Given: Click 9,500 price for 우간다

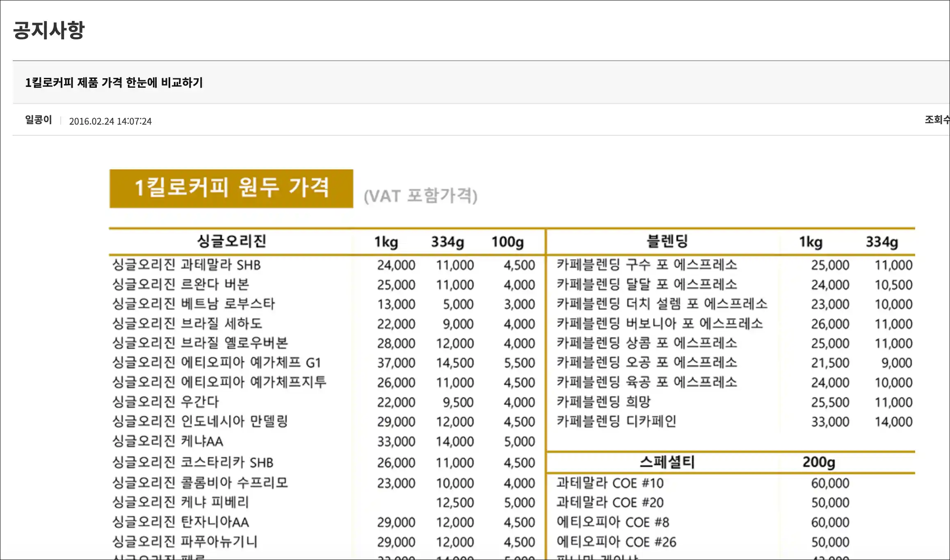Looking at the screenshot, I should tap(458, 402).
